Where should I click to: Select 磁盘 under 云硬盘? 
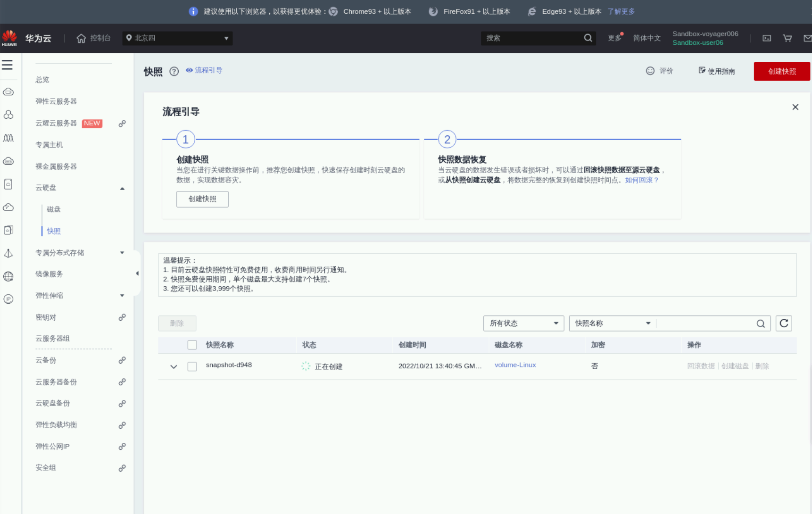[x=54, y=209]
